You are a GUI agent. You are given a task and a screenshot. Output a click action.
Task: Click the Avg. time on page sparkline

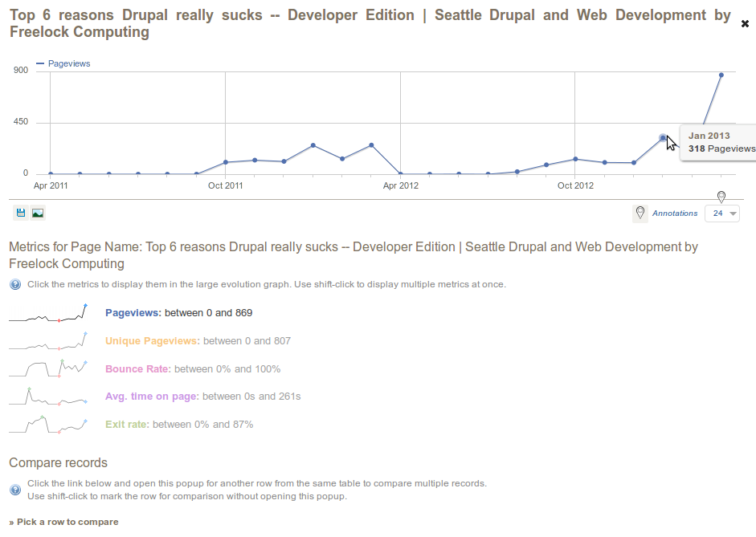[48, 397]
